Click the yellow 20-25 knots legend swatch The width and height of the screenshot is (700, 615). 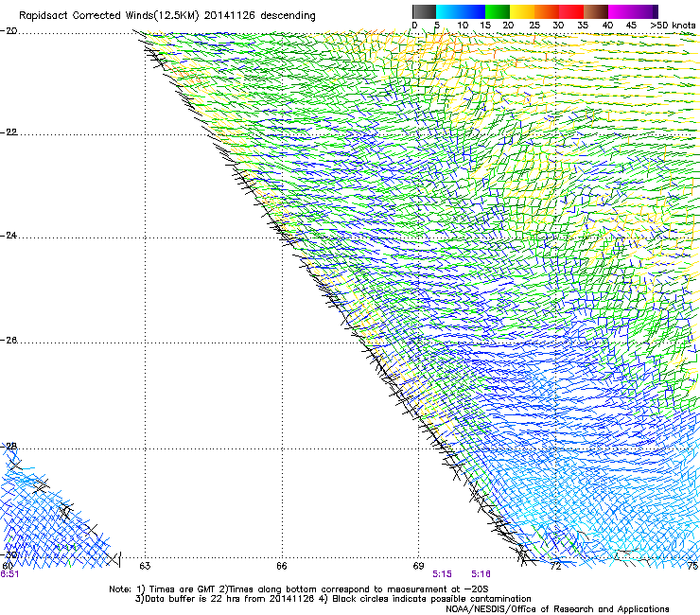[522, 11]
